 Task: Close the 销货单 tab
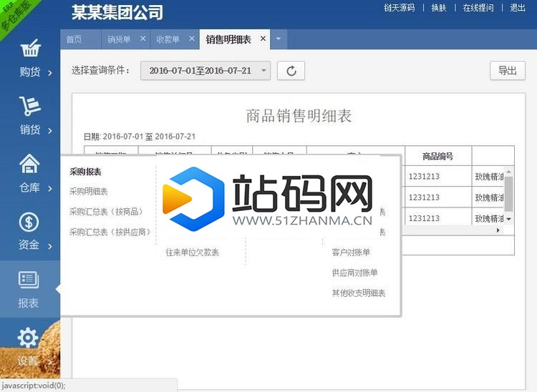pyautogui.click(x=143, y=39)
